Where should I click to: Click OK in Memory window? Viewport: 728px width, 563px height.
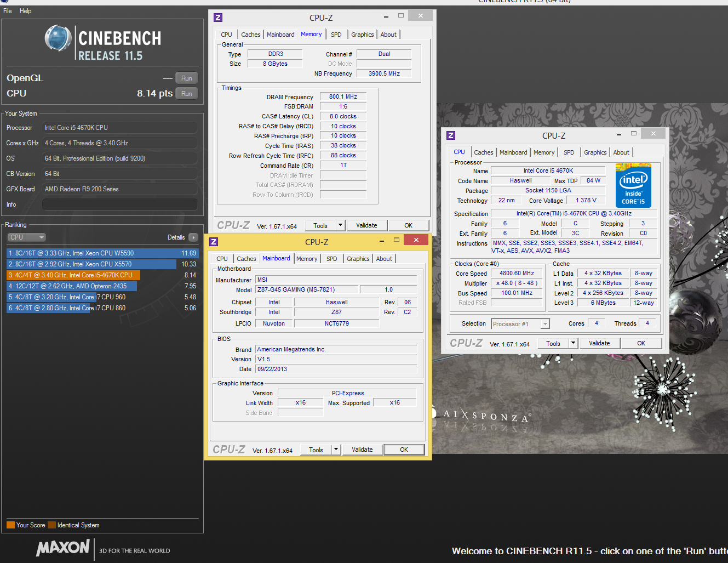coord(409,225)
